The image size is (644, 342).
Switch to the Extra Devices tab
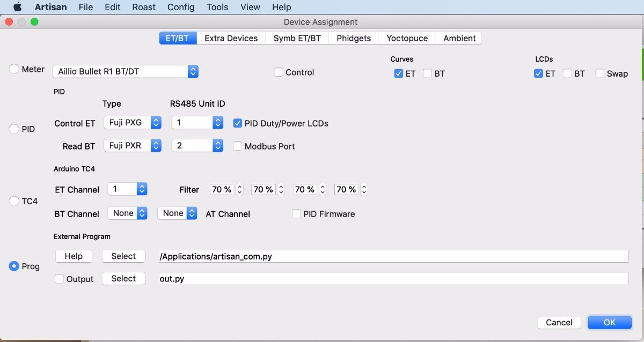coord(231,38)
